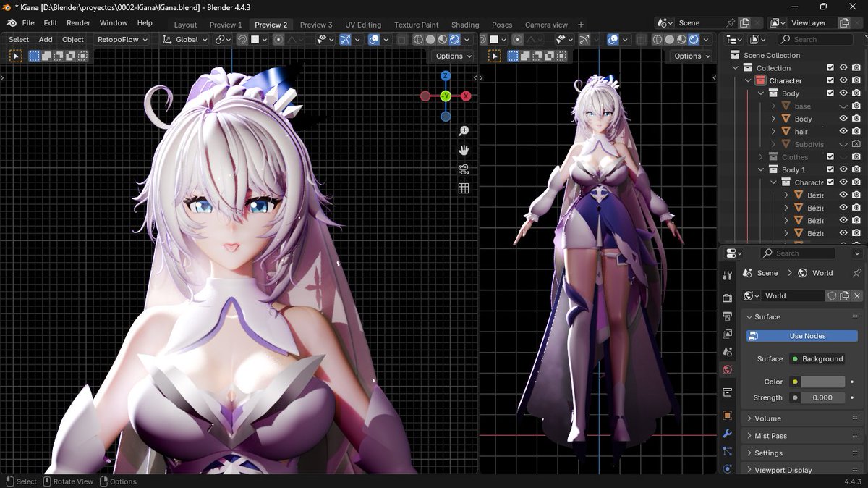Click the red X axis on navigation gizmo

coord(466,96)
